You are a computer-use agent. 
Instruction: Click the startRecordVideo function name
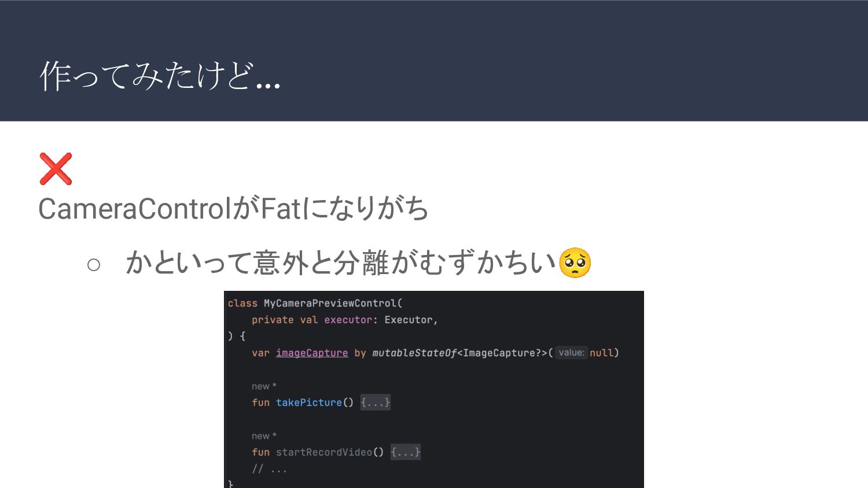323,452
